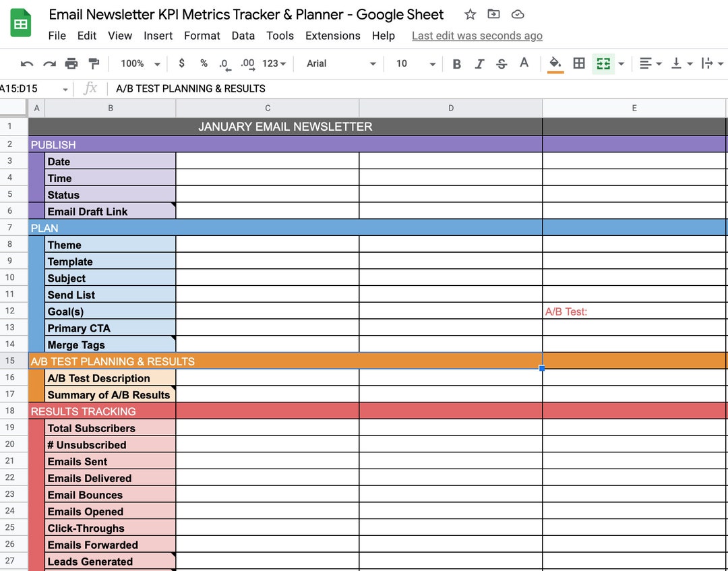The image size is (728, 571).
Task: Click the Undo icon
Action: (x=26, y=63)
